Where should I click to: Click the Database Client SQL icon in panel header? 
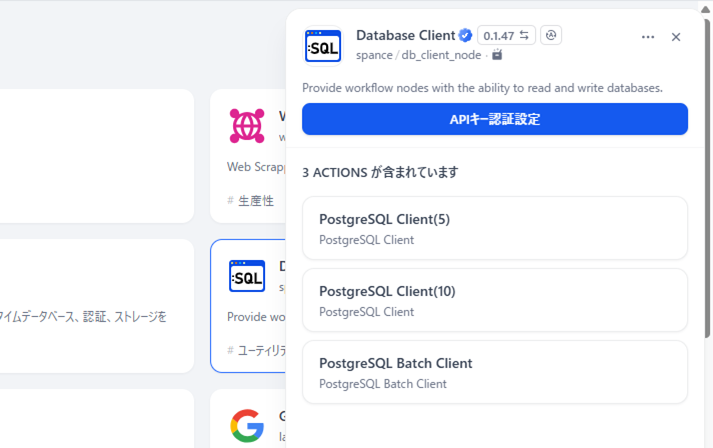(x=323, y=45)
